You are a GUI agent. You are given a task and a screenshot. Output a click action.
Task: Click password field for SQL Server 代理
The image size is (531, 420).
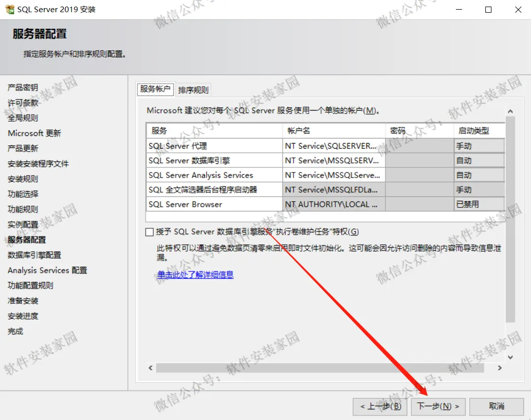419,146
